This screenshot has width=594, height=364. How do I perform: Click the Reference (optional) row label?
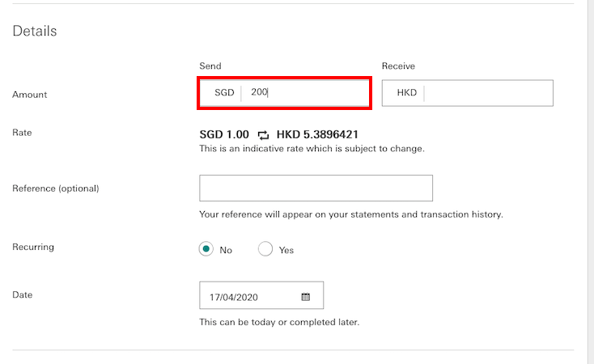coord(56,188)
